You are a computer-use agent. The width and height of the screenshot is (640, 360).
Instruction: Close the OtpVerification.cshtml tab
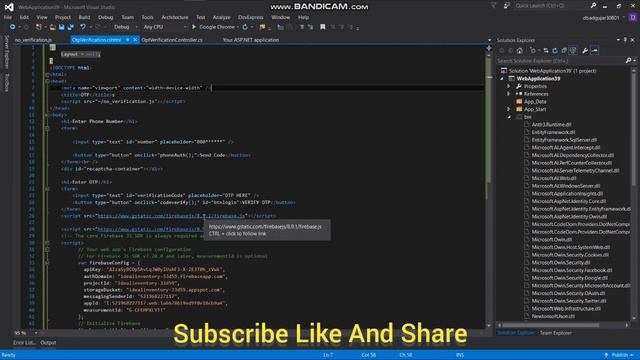[136, 40]
